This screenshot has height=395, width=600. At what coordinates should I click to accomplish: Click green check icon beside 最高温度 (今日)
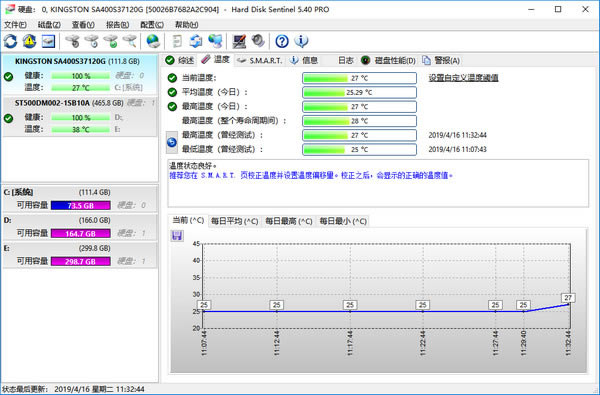(x=172, y=106)
